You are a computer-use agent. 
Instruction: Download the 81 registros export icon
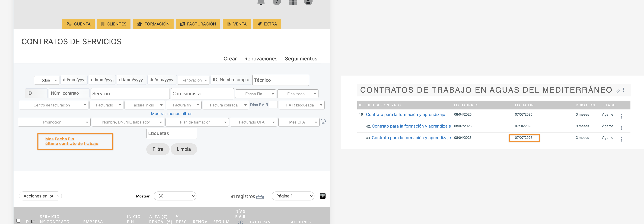point(260,196)
